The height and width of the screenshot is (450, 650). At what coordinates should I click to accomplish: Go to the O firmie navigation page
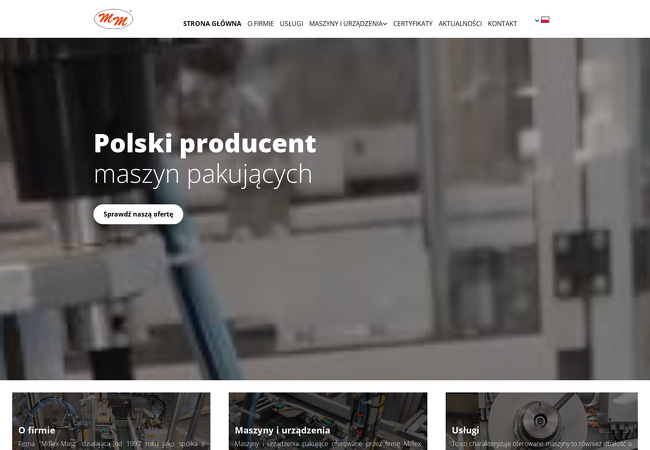(260, 24)
